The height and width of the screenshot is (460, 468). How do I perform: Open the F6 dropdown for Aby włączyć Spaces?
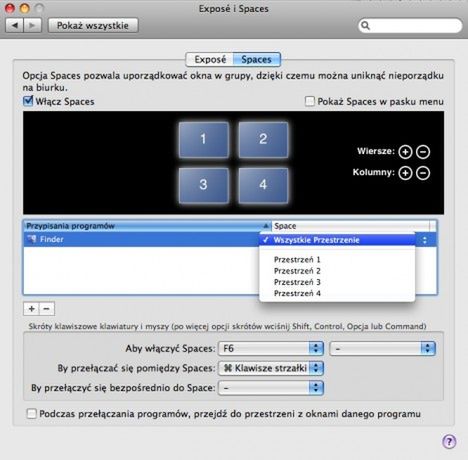pyautogui.click(x=271, y=349)
